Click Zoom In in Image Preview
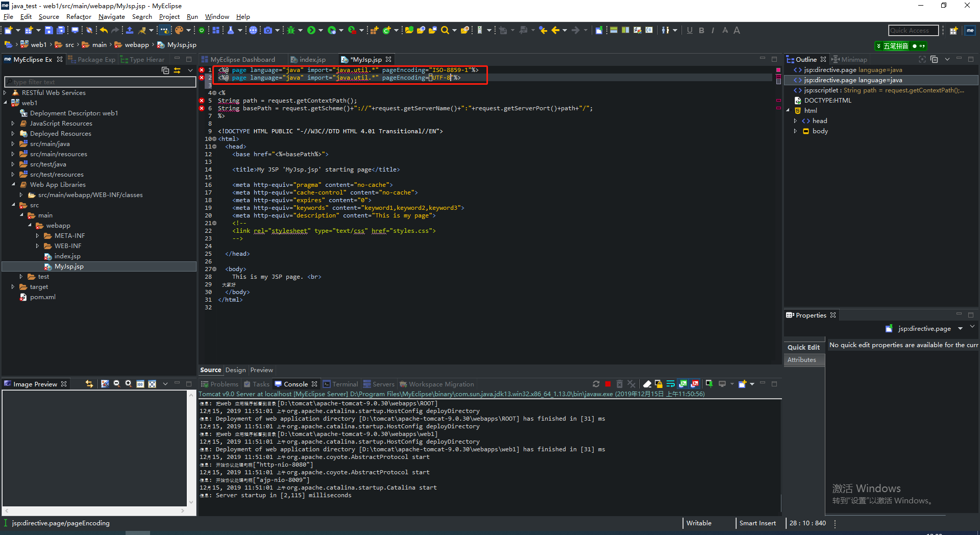The image size is (980, 535). click(128, 384)
